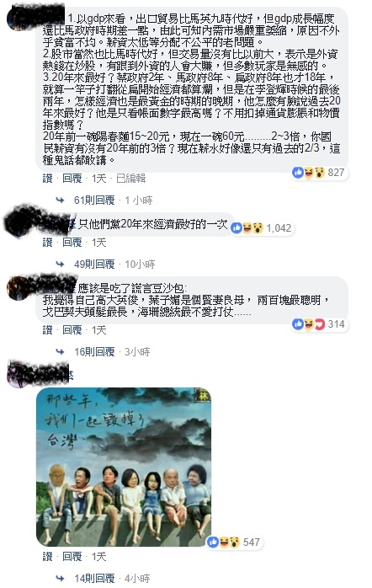Like the long gdp comment via 讚

click(x=48, y=178)
